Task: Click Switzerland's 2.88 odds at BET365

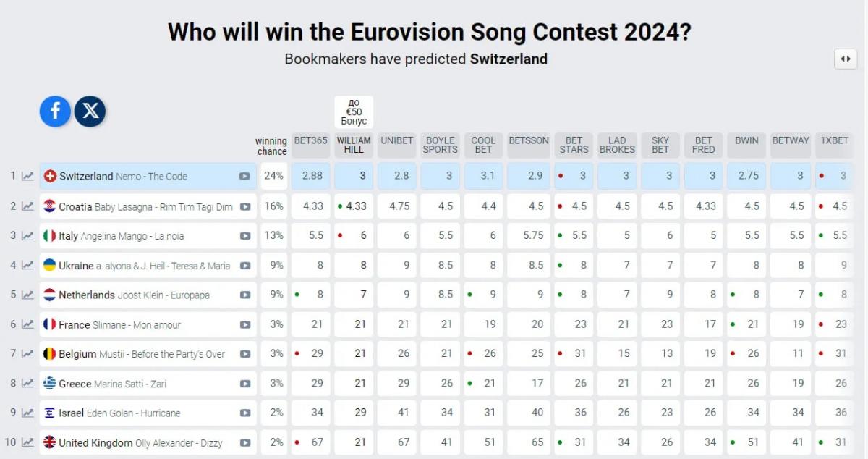Action: tap(311, 176)
